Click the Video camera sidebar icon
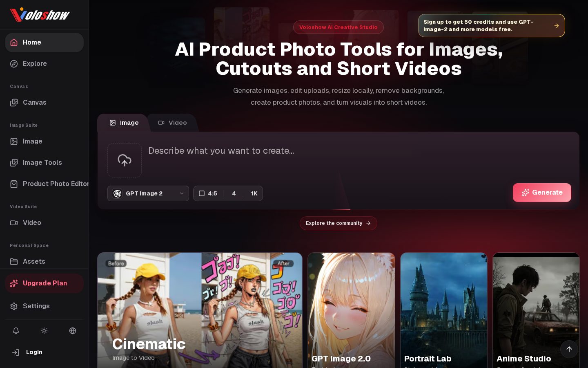 14,223
